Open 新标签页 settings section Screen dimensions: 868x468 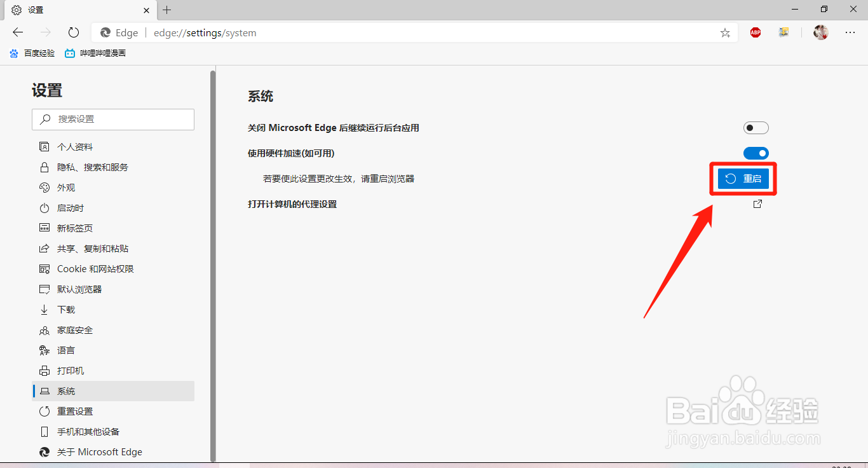coord(113,228)
